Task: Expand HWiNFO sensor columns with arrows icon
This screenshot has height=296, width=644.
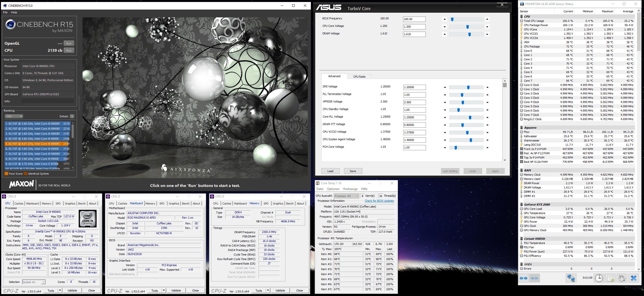Action: 524,278
